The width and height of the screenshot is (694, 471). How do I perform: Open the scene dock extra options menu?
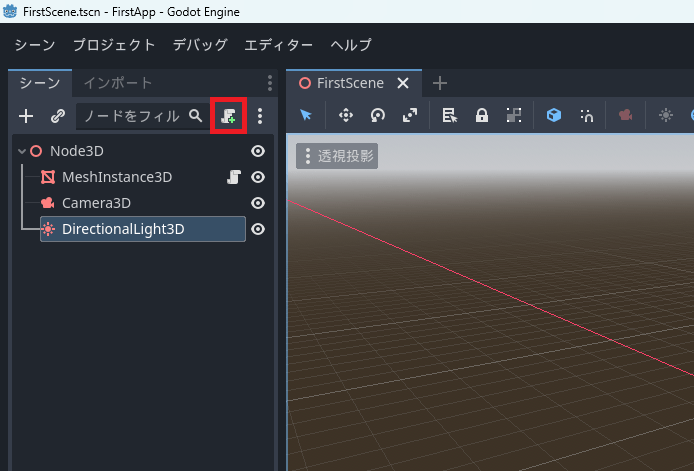[x=260, y=116]
